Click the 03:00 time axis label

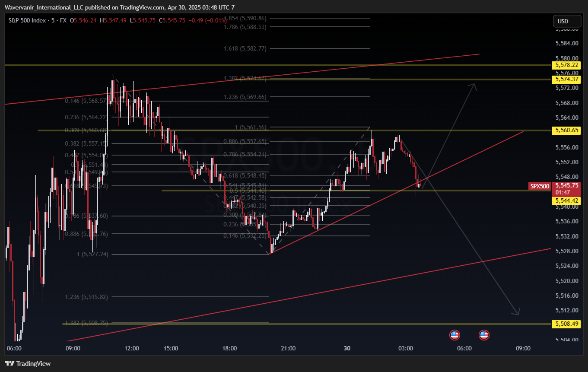pyautogui.click(x=405, y=348)
